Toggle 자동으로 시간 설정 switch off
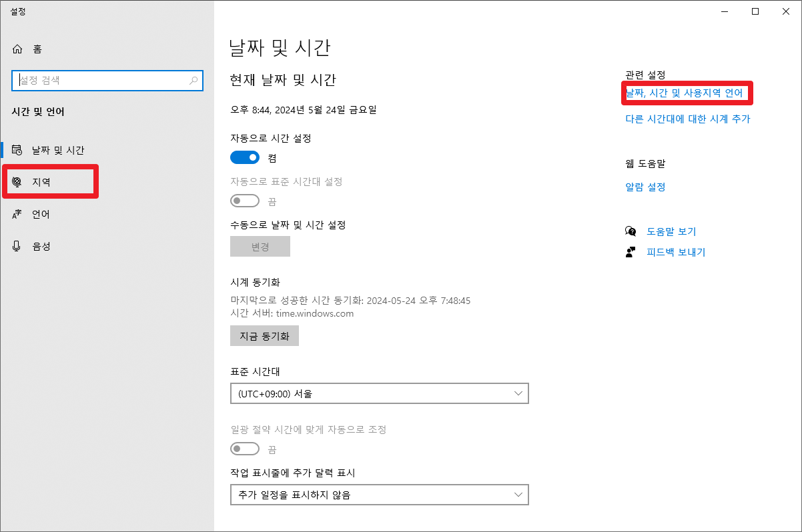This screenshot has width=802, height=532. [245, 157]
